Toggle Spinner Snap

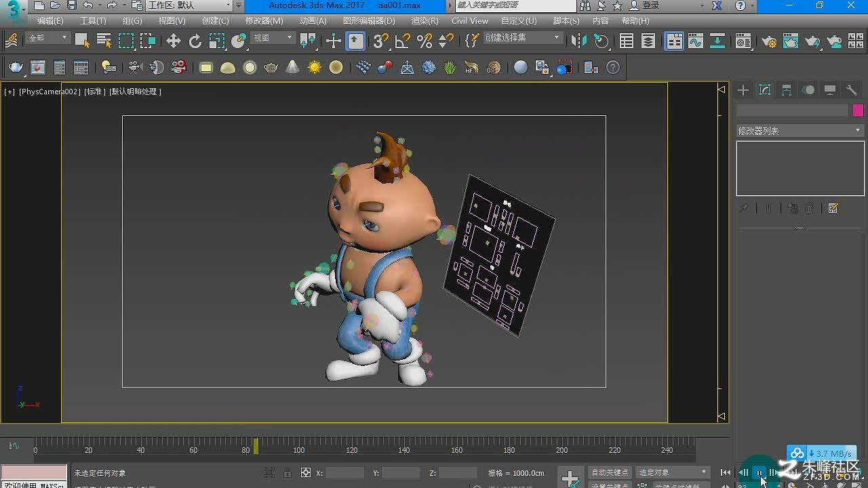pyautogui.click(x=446, y=41)
